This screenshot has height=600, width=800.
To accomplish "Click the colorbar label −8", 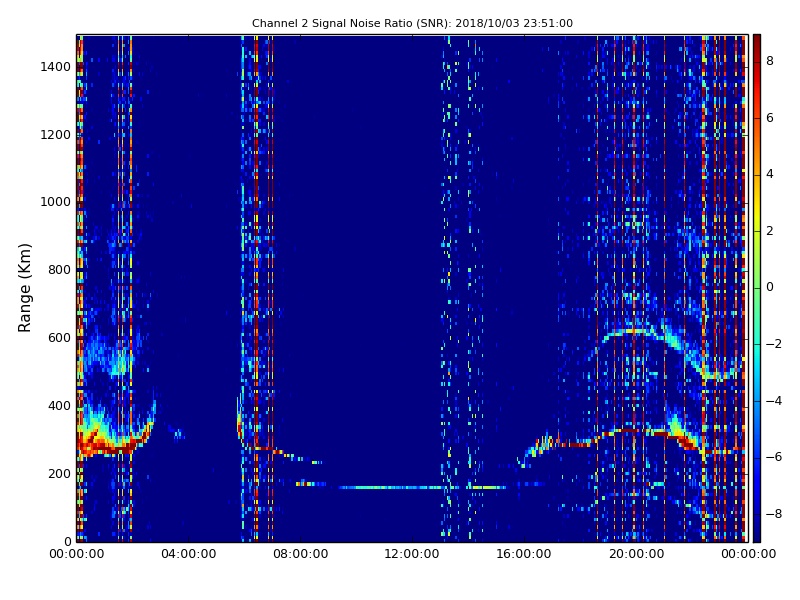I will (x=773, y=514).
